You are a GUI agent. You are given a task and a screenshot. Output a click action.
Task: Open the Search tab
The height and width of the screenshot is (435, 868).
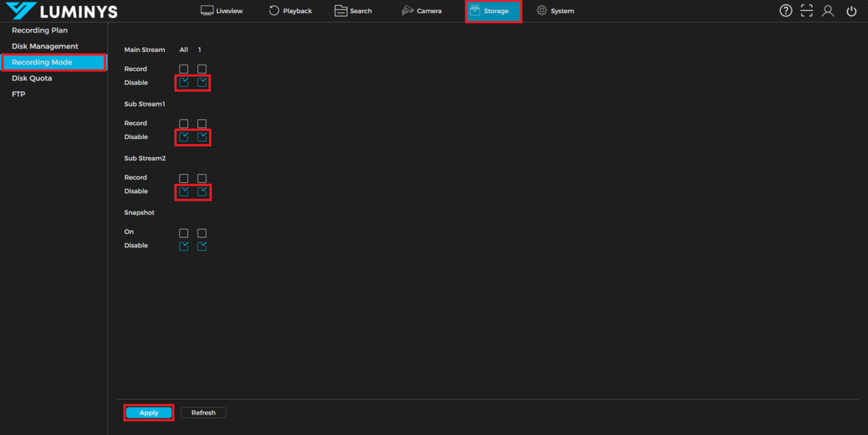353,11
